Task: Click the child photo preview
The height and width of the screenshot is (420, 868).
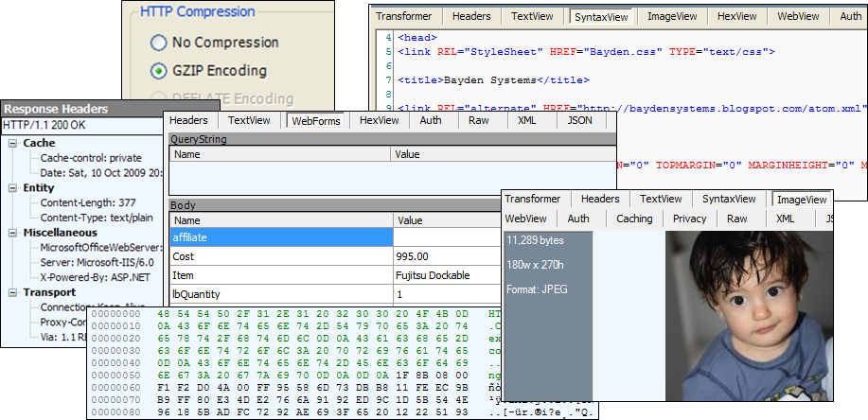Action: [749, 316]
